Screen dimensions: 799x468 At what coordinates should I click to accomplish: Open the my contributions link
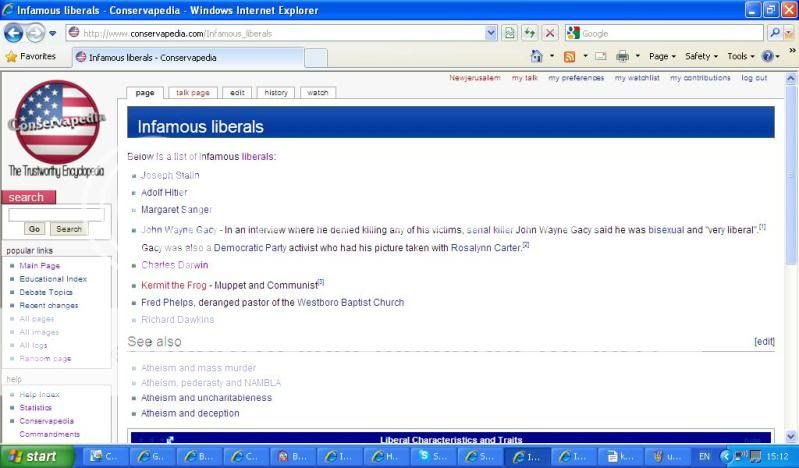pos(700,78)
